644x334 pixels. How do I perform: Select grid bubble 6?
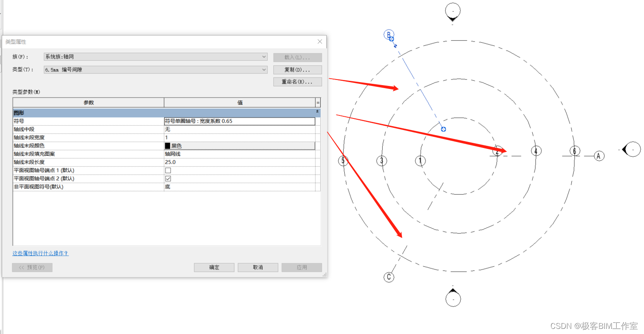tap(575, 151)
